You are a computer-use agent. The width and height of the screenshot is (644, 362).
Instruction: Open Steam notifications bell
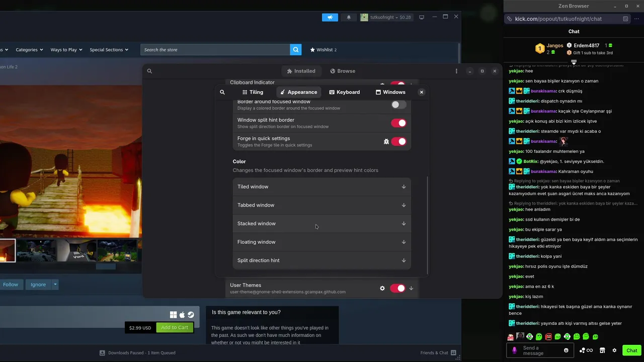349,17
